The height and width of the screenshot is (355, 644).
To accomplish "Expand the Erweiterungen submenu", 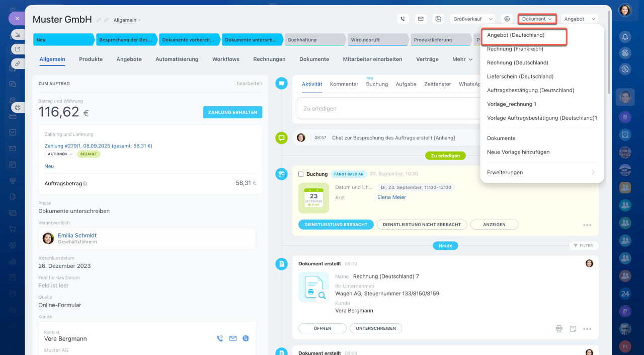I will coord(541,172).
